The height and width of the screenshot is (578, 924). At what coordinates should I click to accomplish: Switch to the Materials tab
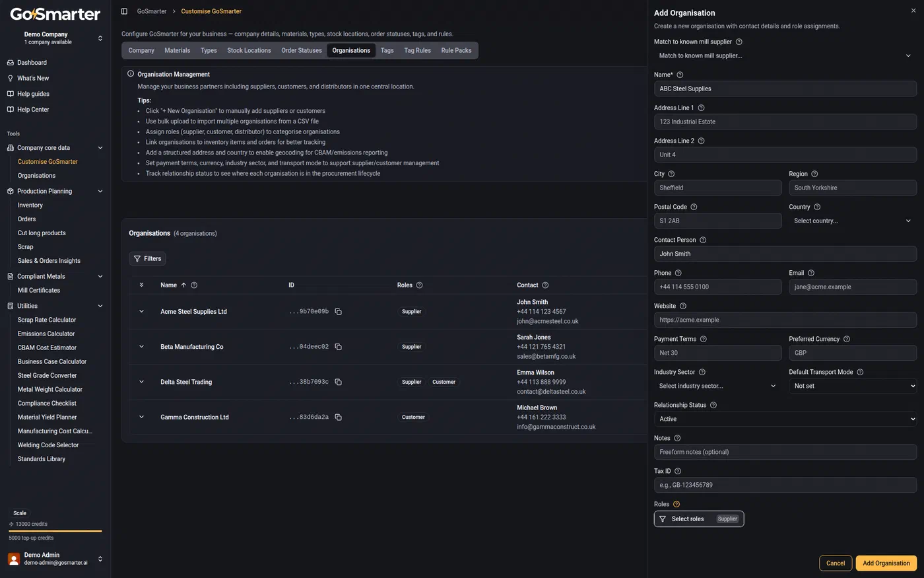click(x=178, y=50)
